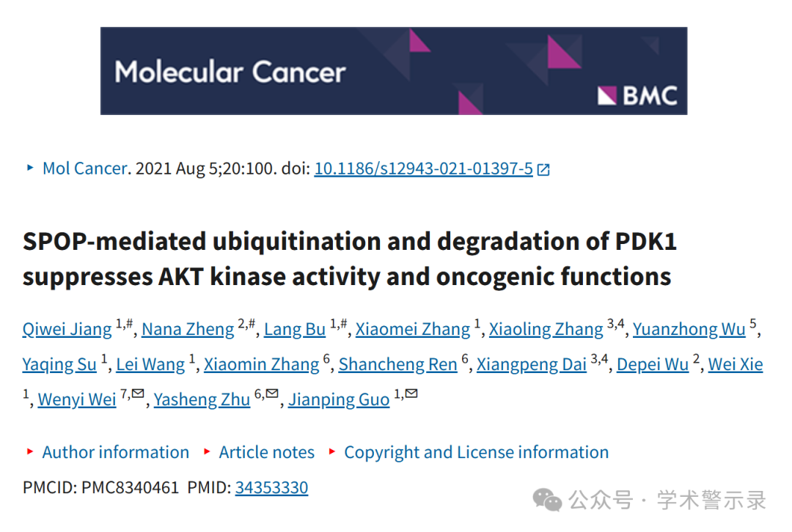Click the envelope icon next to Jianping Guo
This screenshot has height=532, width=792.
click(x=411, y=394)
